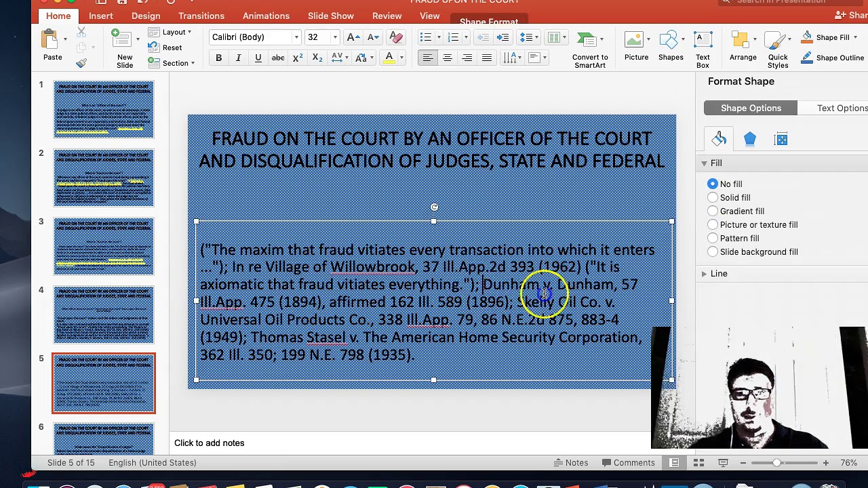Insert a Text Box

pos(703,49)
